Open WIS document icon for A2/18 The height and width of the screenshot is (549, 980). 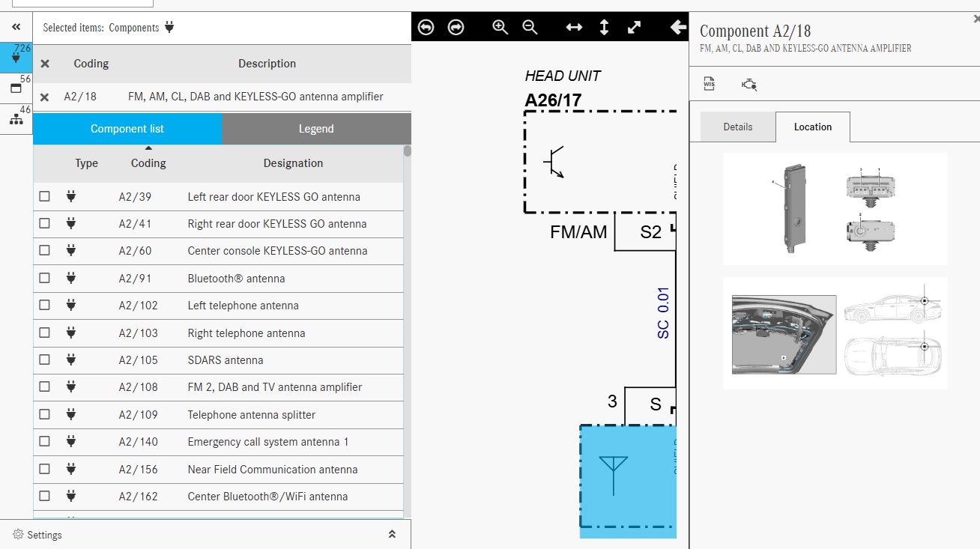(x=709, y=84)
